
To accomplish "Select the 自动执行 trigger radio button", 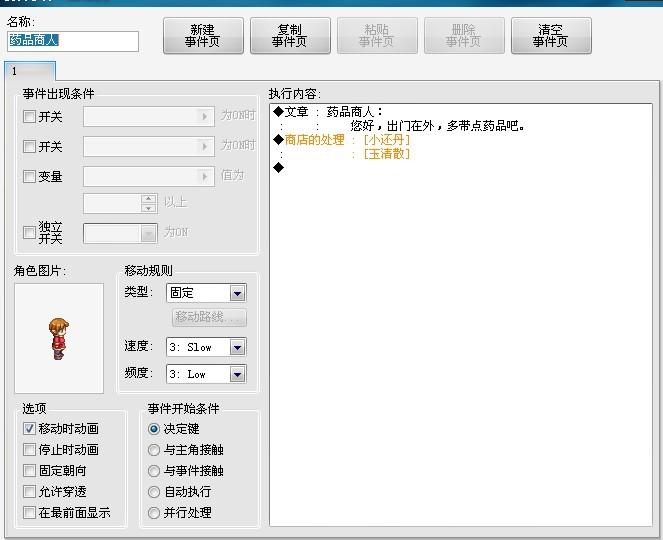I will (154, 492).
